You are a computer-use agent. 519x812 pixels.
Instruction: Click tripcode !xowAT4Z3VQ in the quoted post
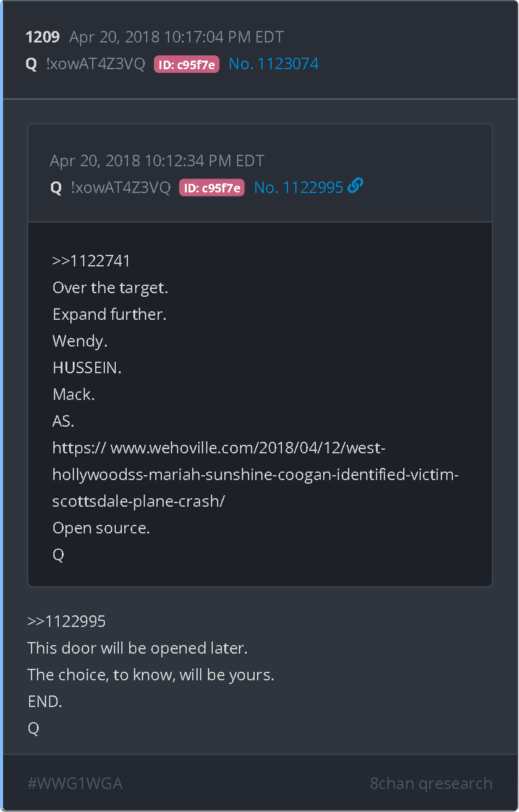pos(121,188)
